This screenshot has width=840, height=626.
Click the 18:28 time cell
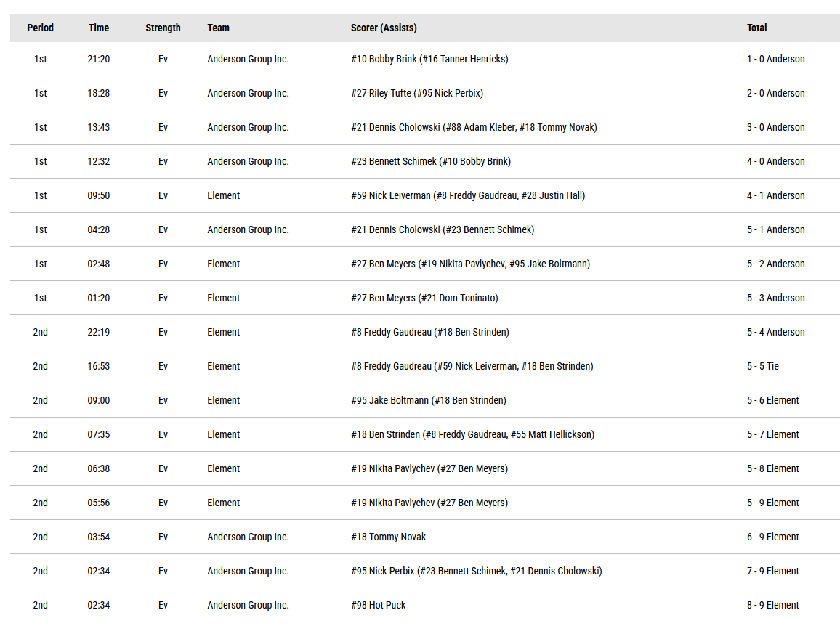click(99, 93)
